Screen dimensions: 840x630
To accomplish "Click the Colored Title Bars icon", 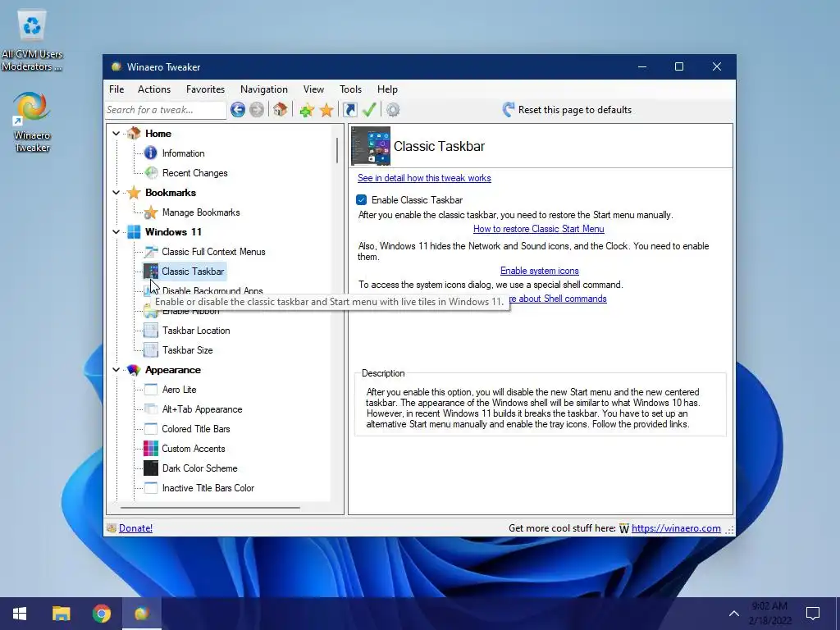I will coord(151,429).
